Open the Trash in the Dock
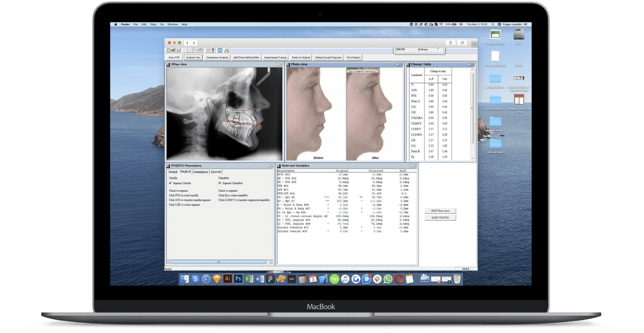This screenshot has width=644, height=333. 457,279
